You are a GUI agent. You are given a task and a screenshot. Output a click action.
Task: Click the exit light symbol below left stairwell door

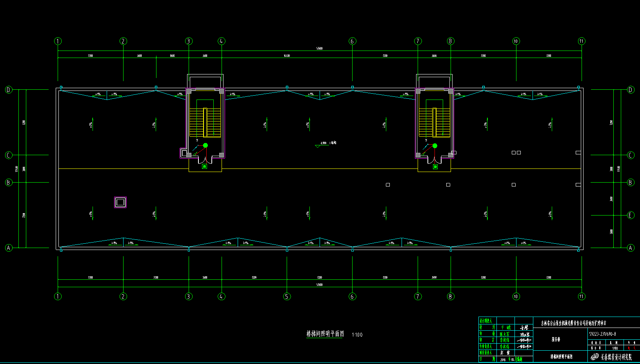click(204, 167)
